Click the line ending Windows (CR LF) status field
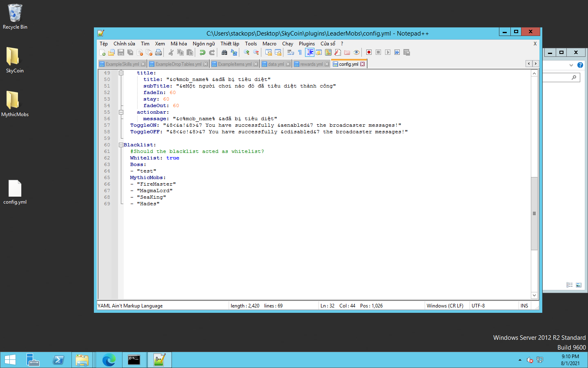The width and height of the screenshot is (588, 368). tap(445, 306)
